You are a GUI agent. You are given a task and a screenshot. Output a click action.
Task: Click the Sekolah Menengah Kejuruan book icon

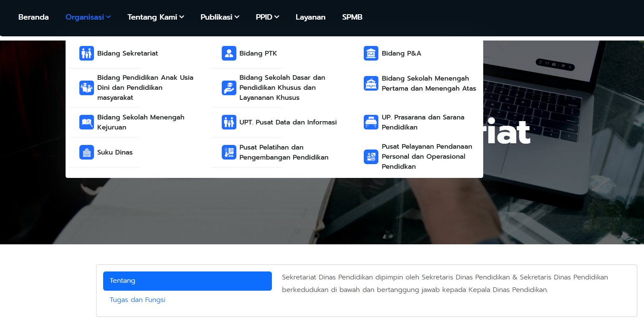point(86,122)
